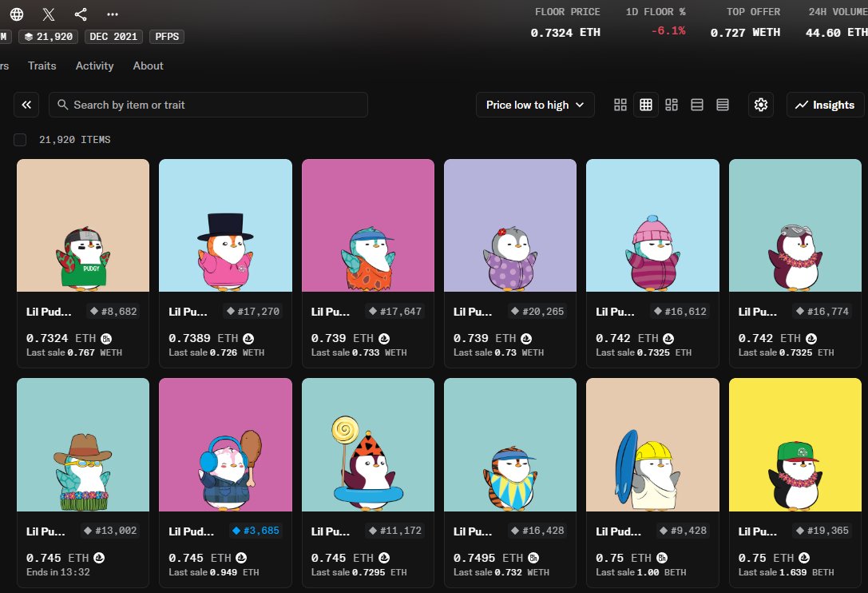
Task: Open the tiger-striped penguin with visor thumbnail
Action: click(x=509, y=445)
